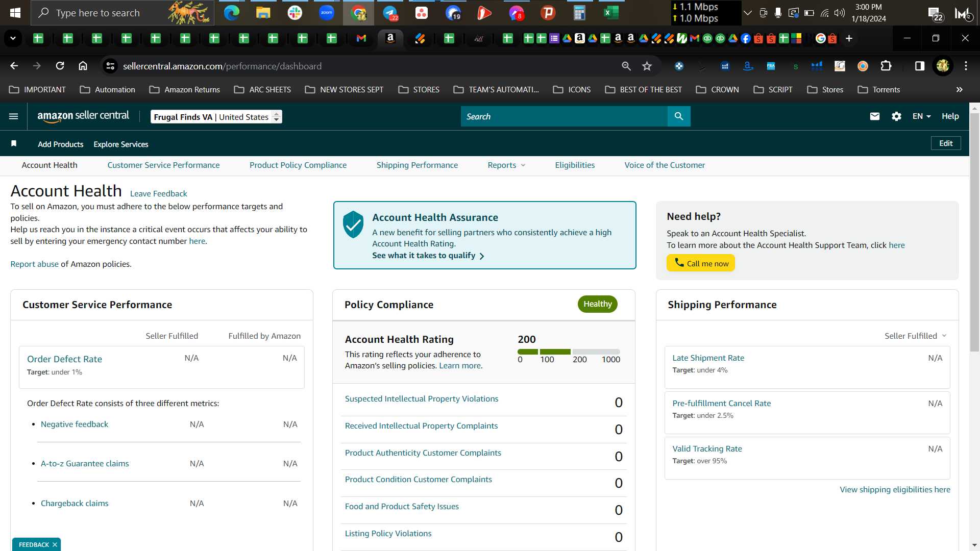The width and height of the screenshot is (980, 551).
Task: Open the Seller Fulfilled shipping dropdown
Action: pos(916,336)
